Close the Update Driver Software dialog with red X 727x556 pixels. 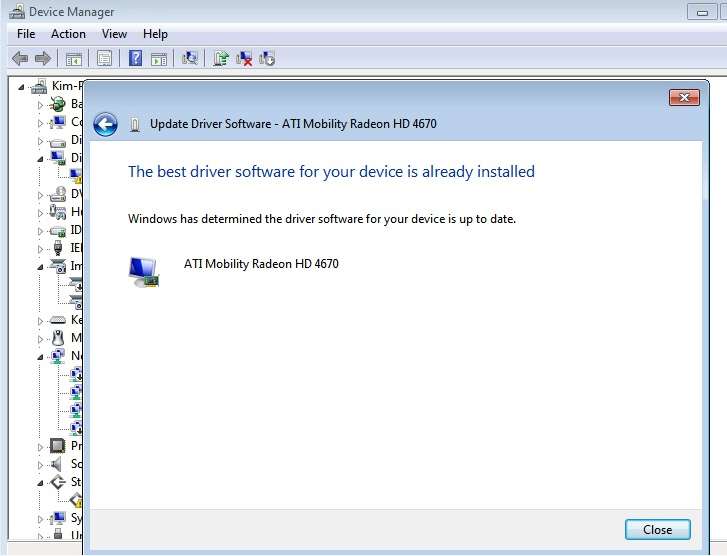click(684, 97)
